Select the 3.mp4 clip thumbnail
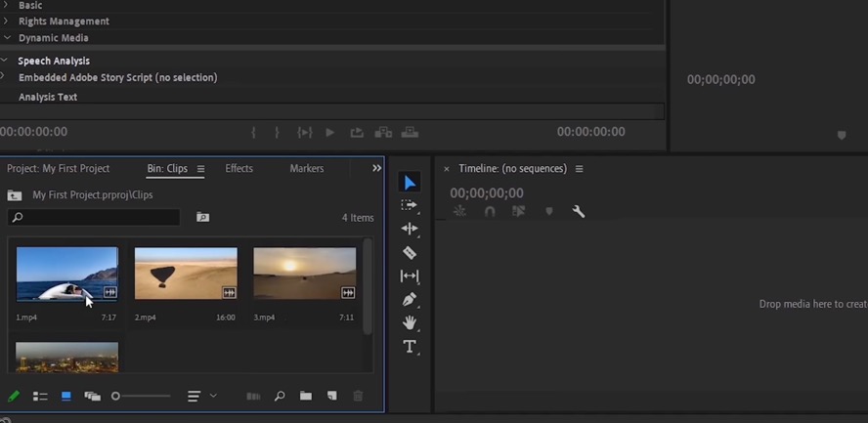Screen dimensions: 868x423 [x=304, y=274]
